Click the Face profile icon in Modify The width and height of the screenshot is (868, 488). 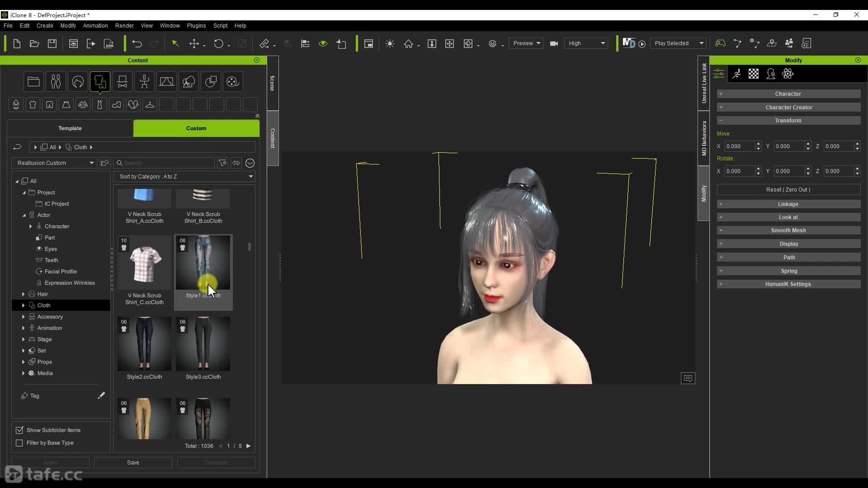pyautogui.click(x=771, y=74)
